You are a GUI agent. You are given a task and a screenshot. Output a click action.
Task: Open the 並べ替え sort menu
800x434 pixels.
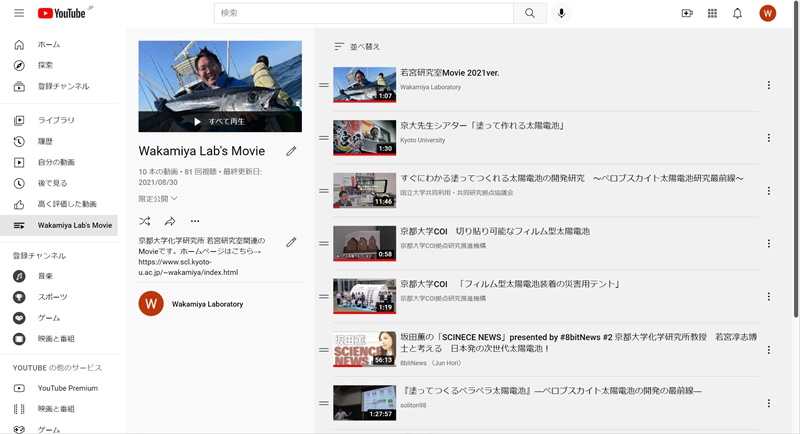click(357, 46)
